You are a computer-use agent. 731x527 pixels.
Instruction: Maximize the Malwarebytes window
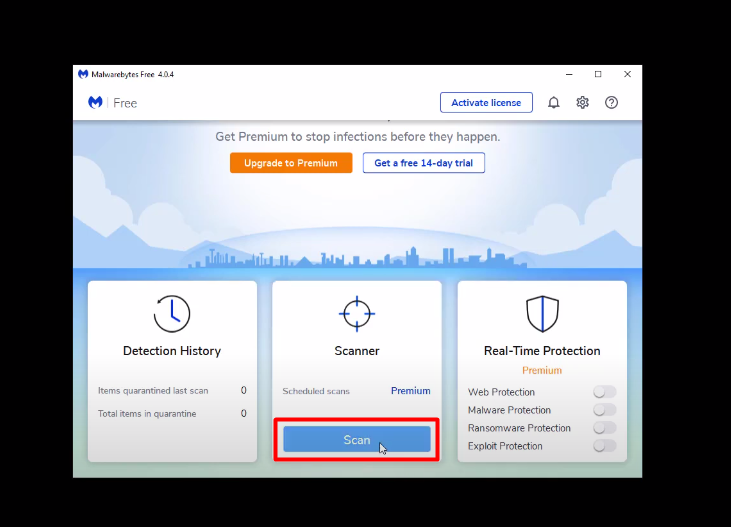click(x=598, y=74)
